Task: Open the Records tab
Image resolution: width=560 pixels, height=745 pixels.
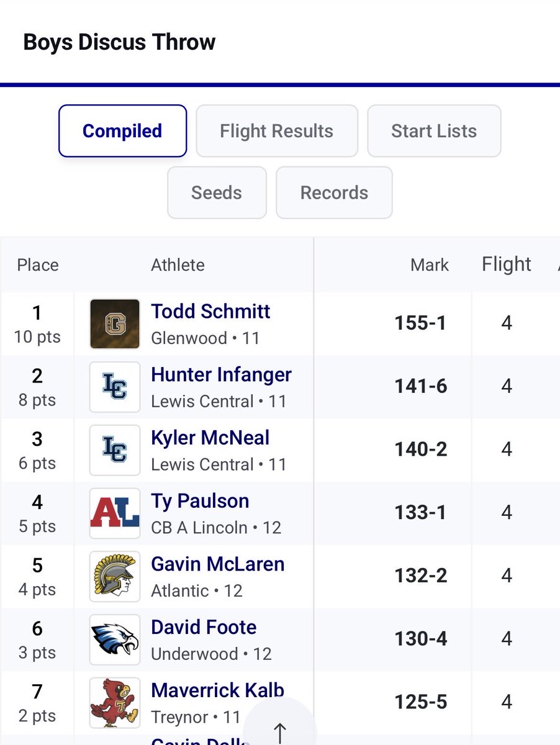Action: [334, 192]
